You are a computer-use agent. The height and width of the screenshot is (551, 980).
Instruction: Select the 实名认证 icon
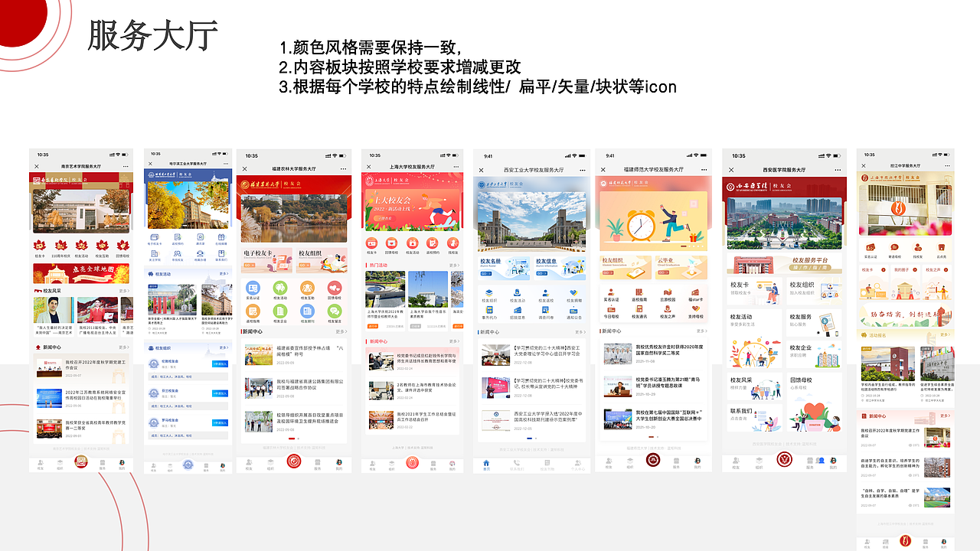253,288
